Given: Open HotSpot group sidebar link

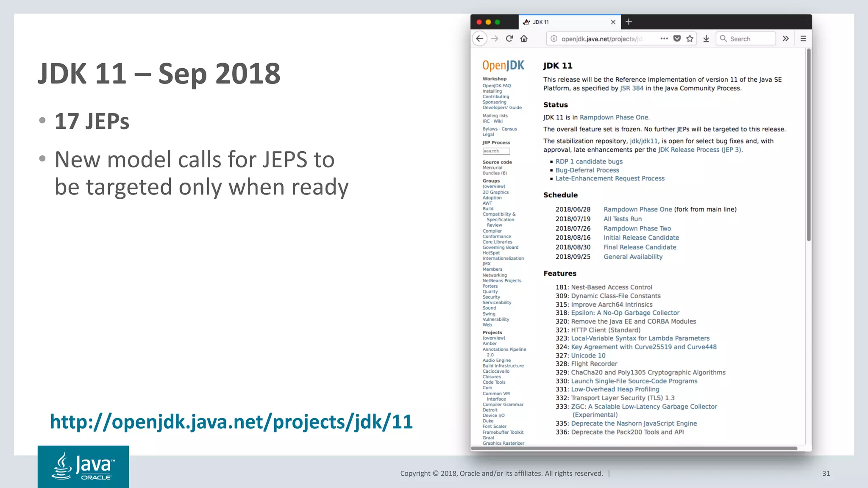Looking at the screenshot, I should (x=491, y=253).
